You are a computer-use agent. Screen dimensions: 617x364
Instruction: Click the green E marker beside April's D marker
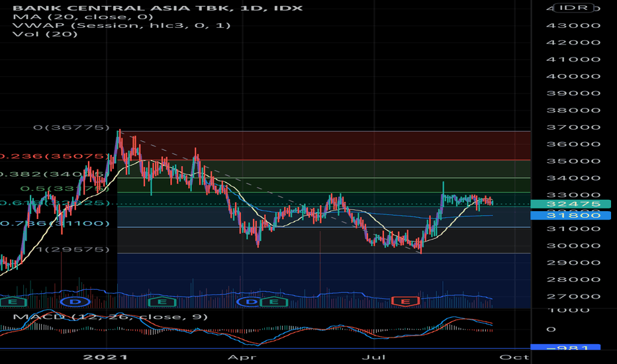(274, 302)
